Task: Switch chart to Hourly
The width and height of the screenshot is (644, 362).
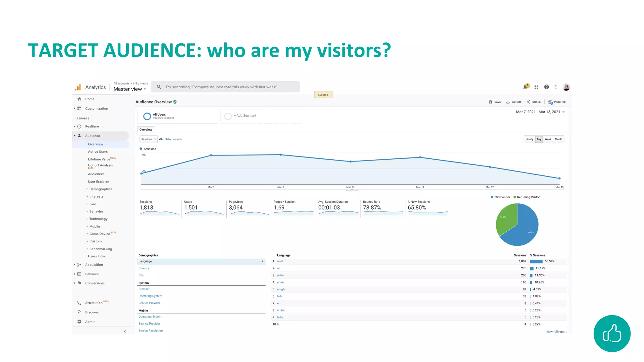Action: [530, 139]
